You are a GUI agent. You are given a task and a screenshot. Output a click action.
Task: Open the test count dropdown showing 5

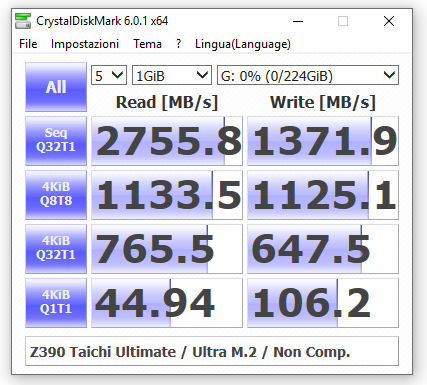pyautogui.click(x=109, y=75)
